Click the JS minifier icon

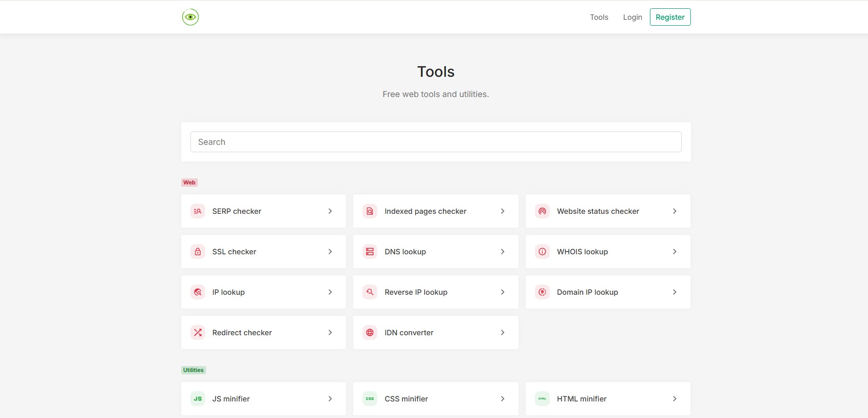(198, 399)
